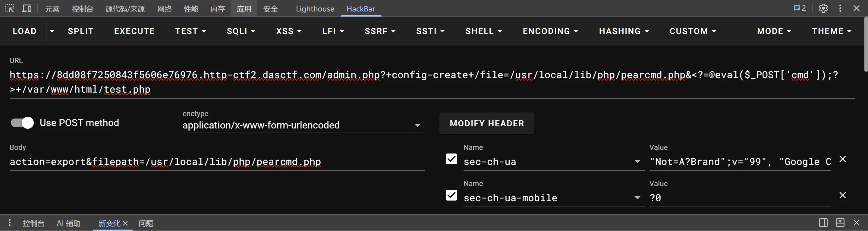868x231 pixels.
Task: Toggle the Use POST method switch
Action: [x=22, y=123]
